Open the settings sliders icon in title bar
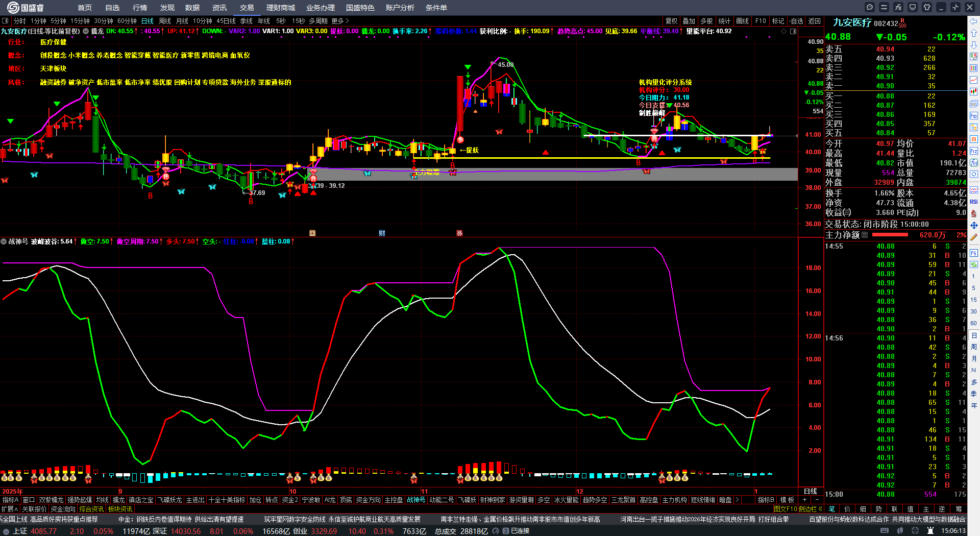The height and width of the screenshot is (536, 980). tap(884, 7)
